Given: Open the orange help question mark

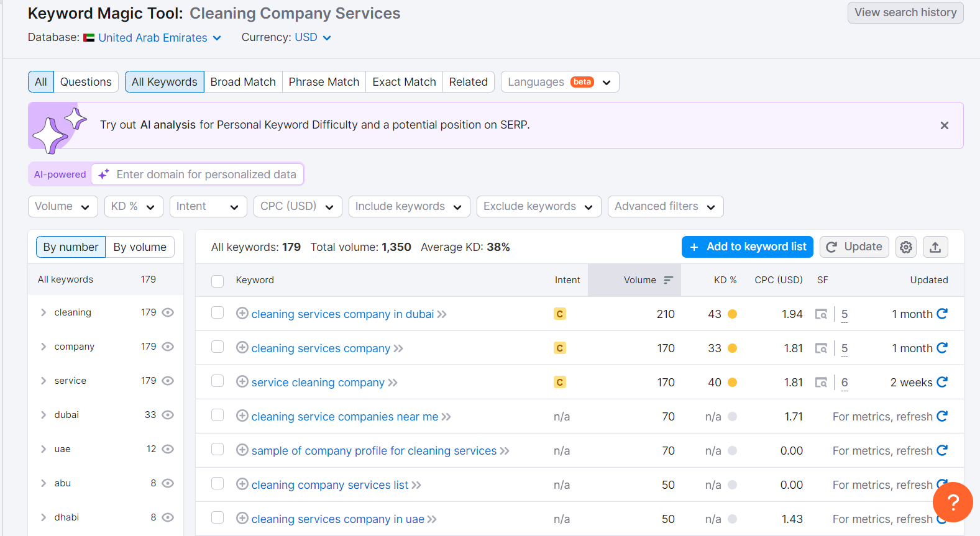Looking at the screenshot, I should tap(953, 502).
